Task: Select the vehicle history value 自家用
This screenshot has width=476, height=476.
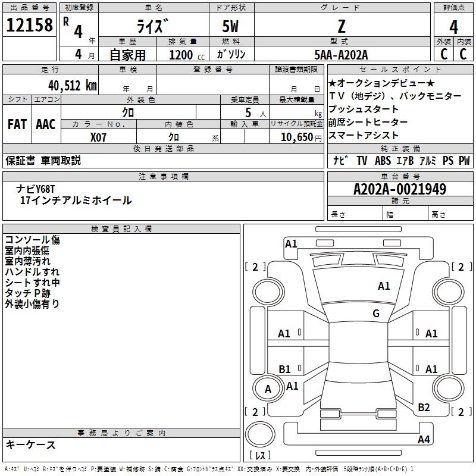Action: pyautogui.click(x=127, y=55)
